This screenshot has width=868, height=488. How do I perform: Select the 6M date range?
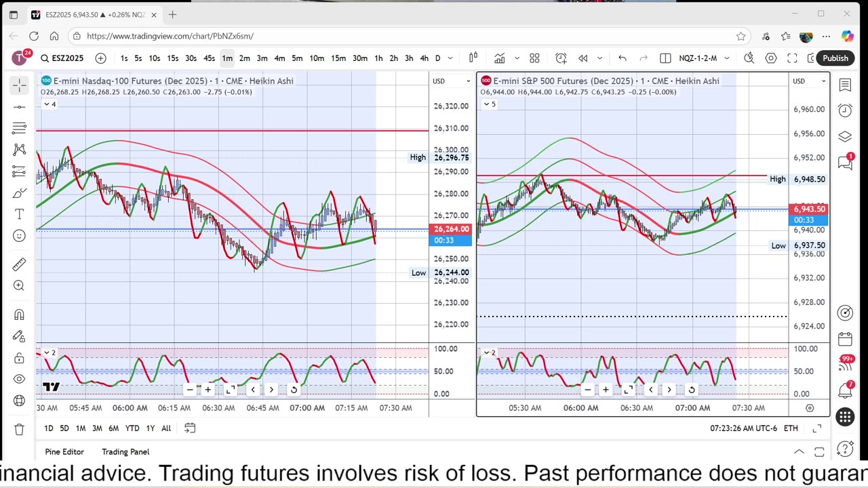(x=113, y=428)
